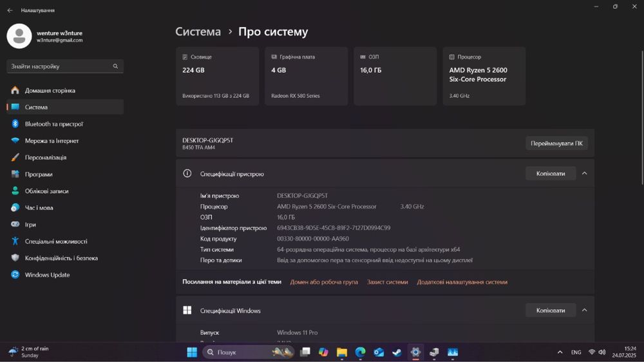This screenshot has height=362, width=644.
Task: Select Система in the sidebar
Action: pyautogui.click(x=65, y=107)
